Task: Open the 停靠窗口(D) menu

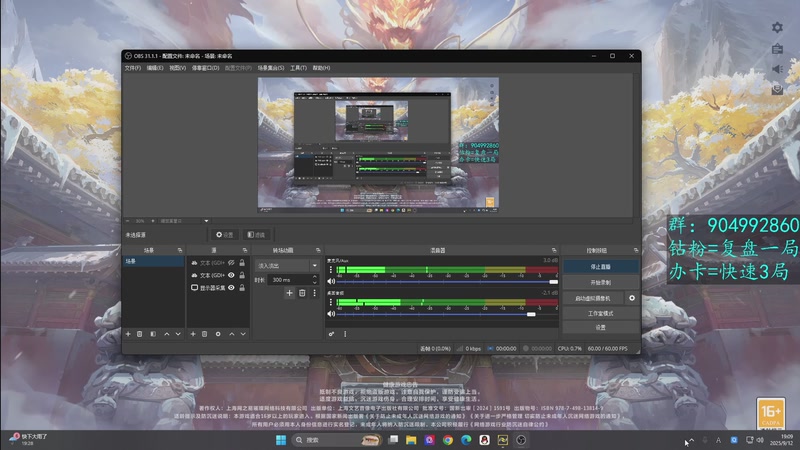Action: coord(206,68)
